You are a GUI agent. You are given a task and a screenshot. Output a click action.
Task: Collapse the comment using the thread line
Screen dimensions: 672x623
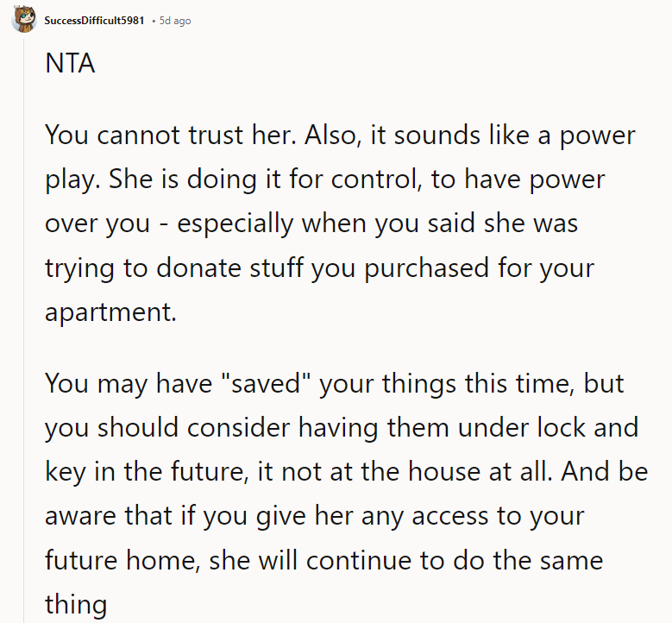pos(24,330)
